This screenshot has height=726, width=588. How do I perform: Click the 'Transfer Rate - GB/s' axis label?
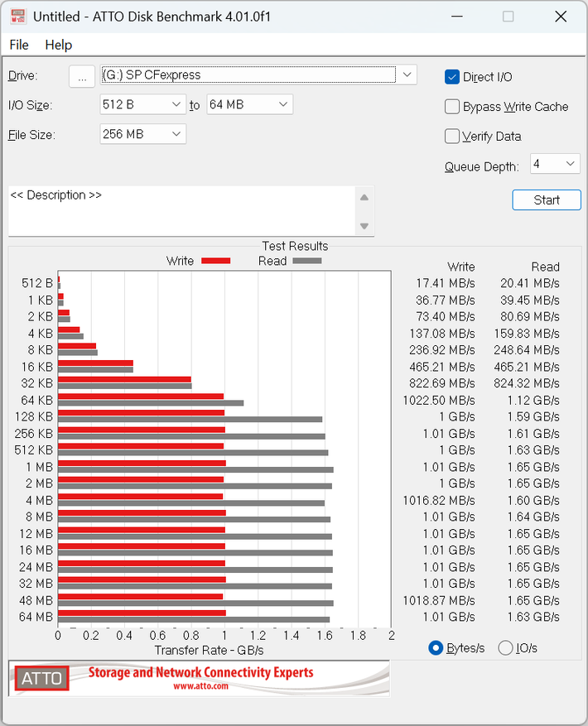tap(209, 651)
